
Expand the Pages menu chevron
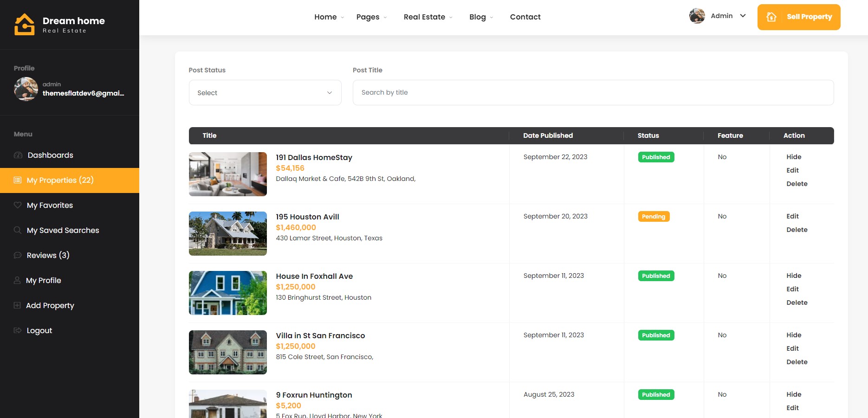pyautogui.click(x=385, y=17)
